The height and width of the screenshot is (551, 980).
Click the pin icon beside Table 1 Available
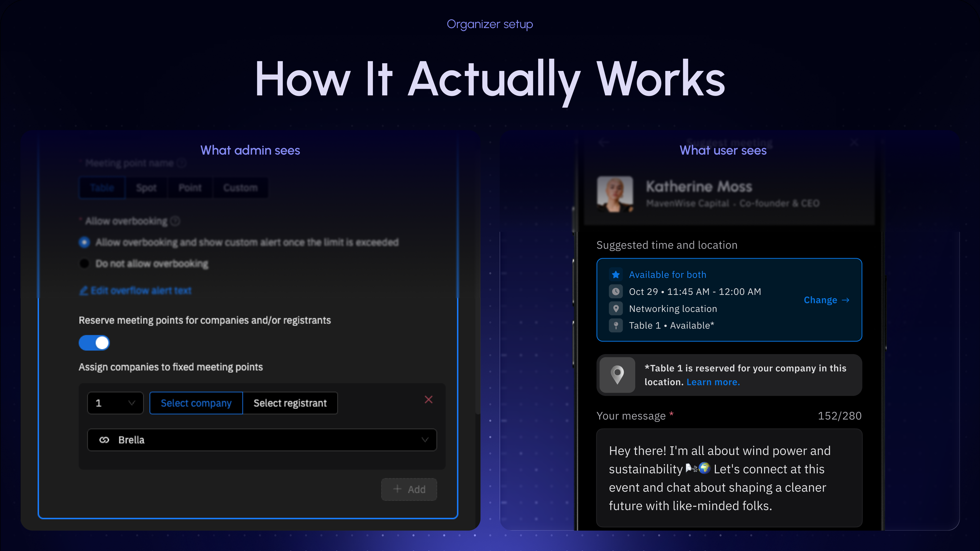616,325
